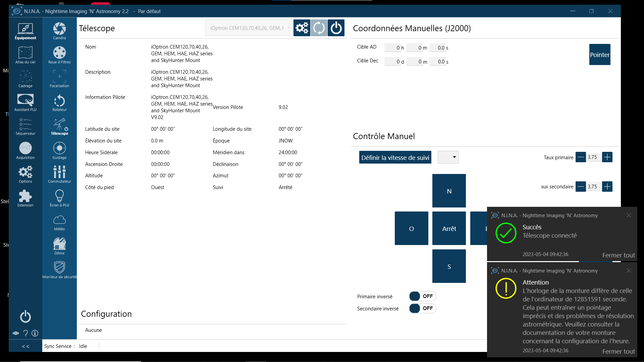Toggle the Primaire inversé switch

pyautogui.click(x=422, y=296)
